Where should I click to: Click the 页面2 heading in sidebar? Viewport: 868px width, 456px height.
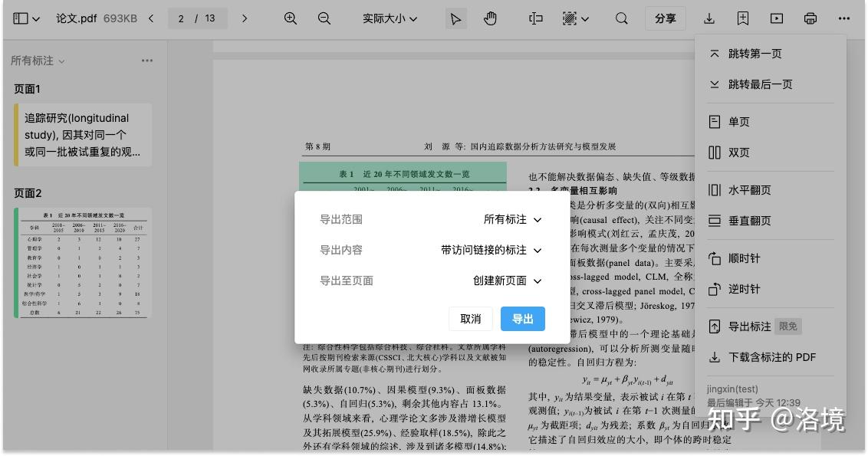pyautogui.click(x=28, y=193)
